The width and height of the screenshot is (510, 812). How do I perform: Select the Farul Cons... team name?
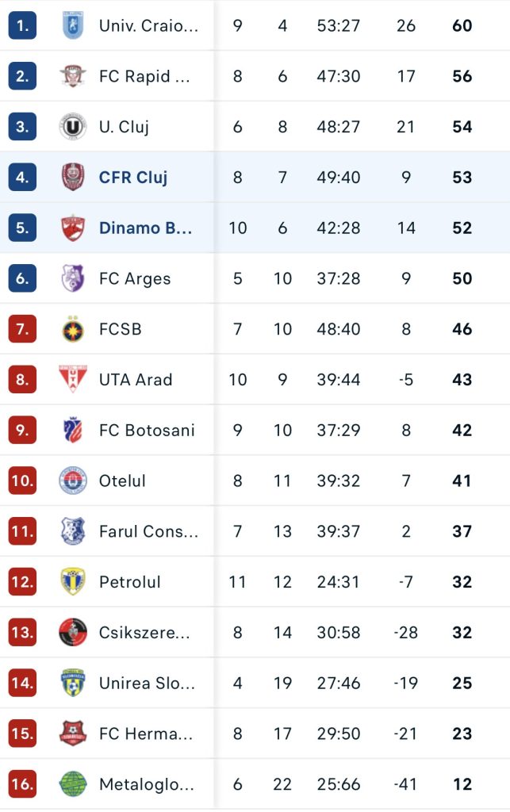click(148, 531)
